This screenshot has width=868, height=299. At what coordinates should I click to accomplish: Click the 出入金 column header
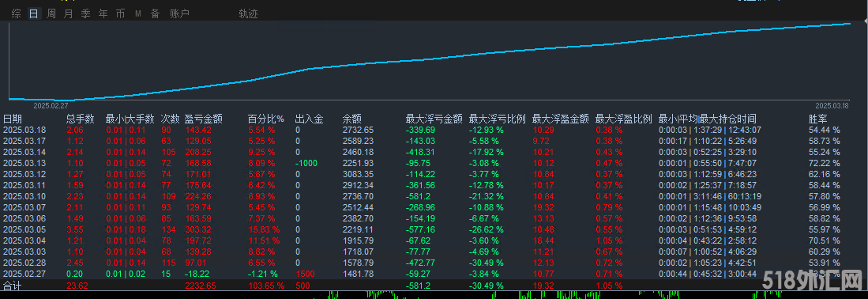click(x=309, y=119)
